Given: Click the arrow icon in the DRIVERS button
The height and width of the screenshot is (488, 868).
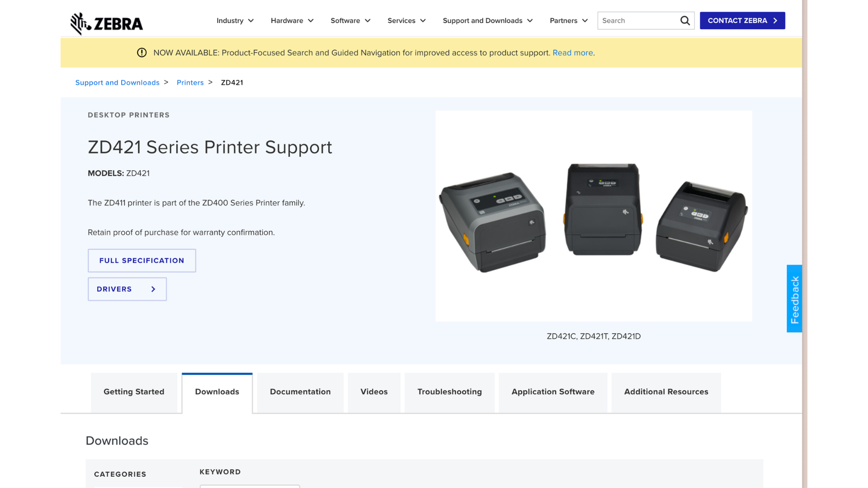Looking at the screenshot, I should point(153,289).
